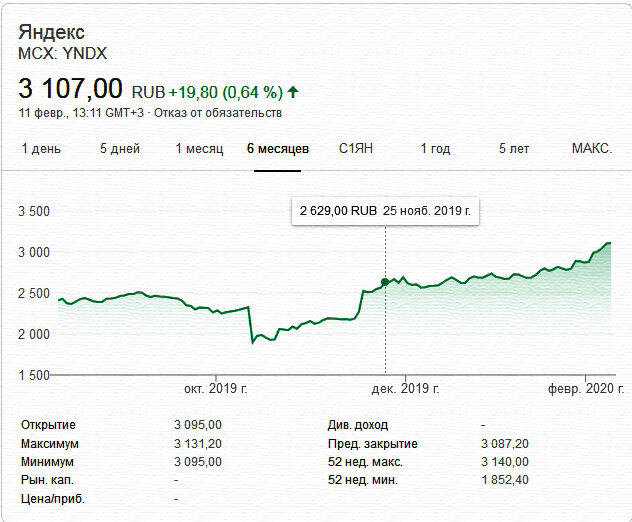632x522 pixels.
Task: Switch to the 'С1ЯН' year-to-date tab
Action: coord(356,149)
